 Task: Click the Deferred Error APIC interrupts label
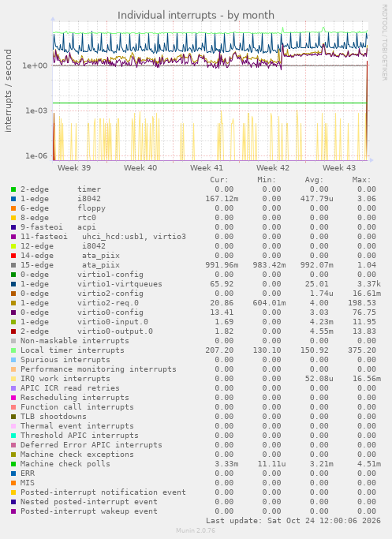(91, 445)
